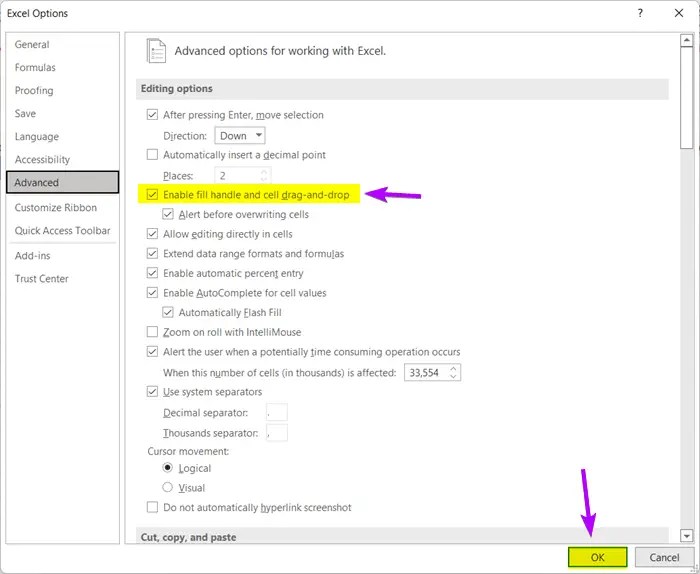
Task: Select Logical cursor movement
Action: click(167, 468)
